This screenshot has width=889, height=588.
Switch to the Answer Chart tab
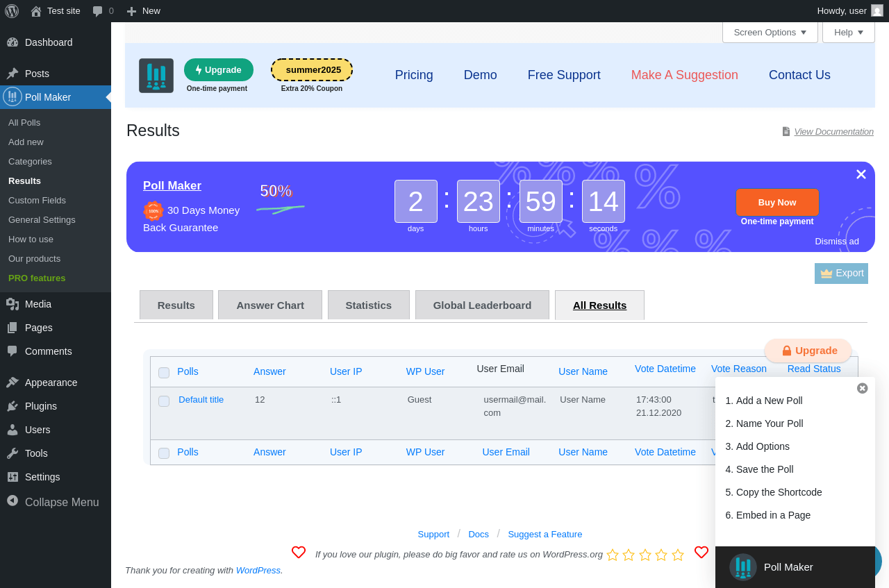270,305
